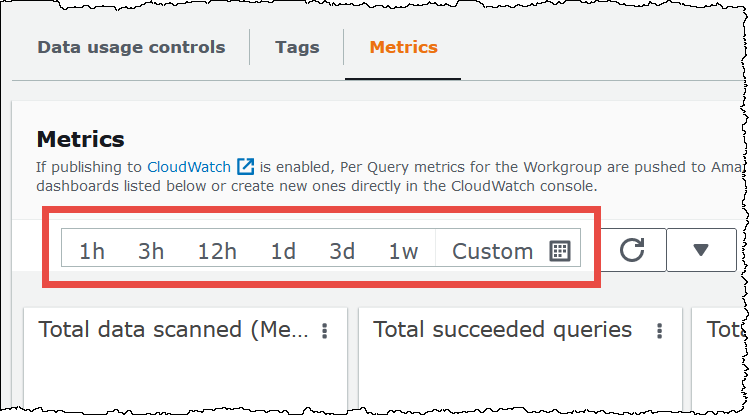Click the Metrics section heading
The height and width of the screenshot is (415, 749).
(80, 139)
